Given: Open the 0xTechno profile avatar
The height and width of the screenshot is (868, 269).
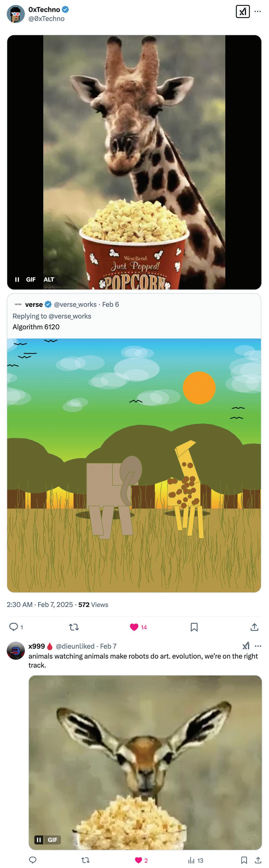Looking at the screenshot, I should [x=16, y=14].
